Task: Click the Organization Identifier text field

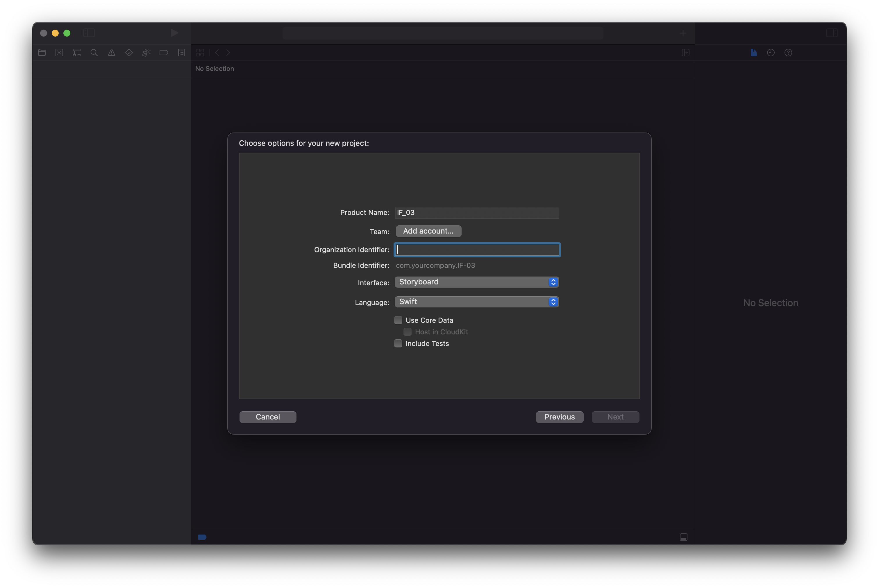Action: (477, 250)
